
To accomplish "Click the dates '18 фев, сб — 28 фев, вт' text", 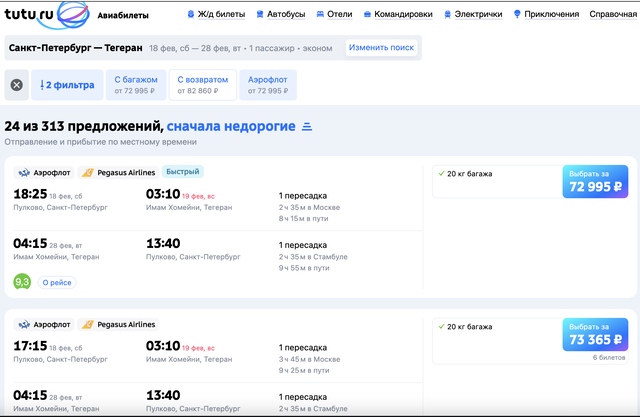I will pyautogui.click(x=195, y=48).
